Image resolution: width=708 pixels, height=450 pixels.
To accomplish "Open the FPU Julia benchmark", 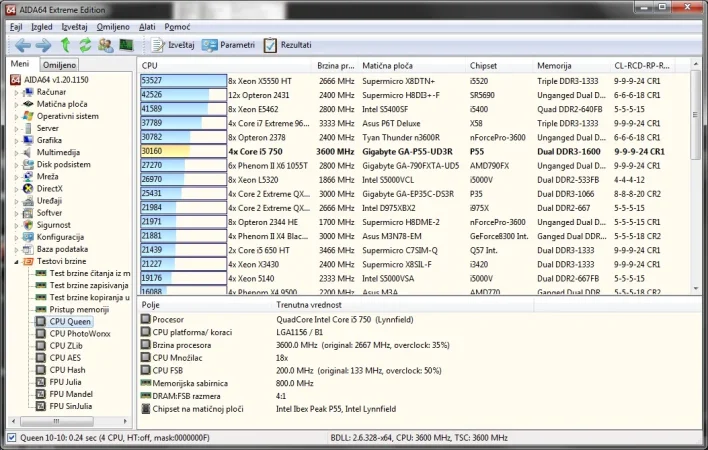I will tap(65, 382).
